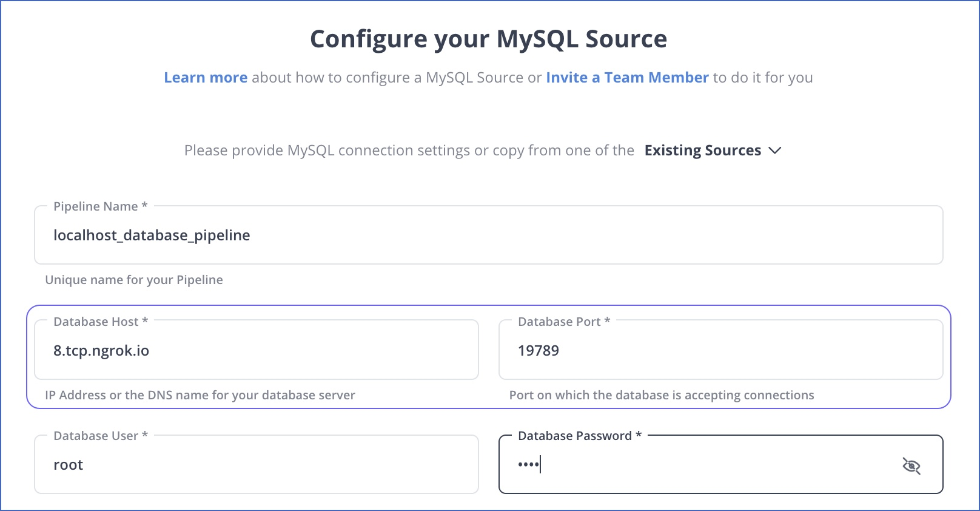
Task: Expand the Existing Sources chevron arrow
Action: click(x=775, y=151)
